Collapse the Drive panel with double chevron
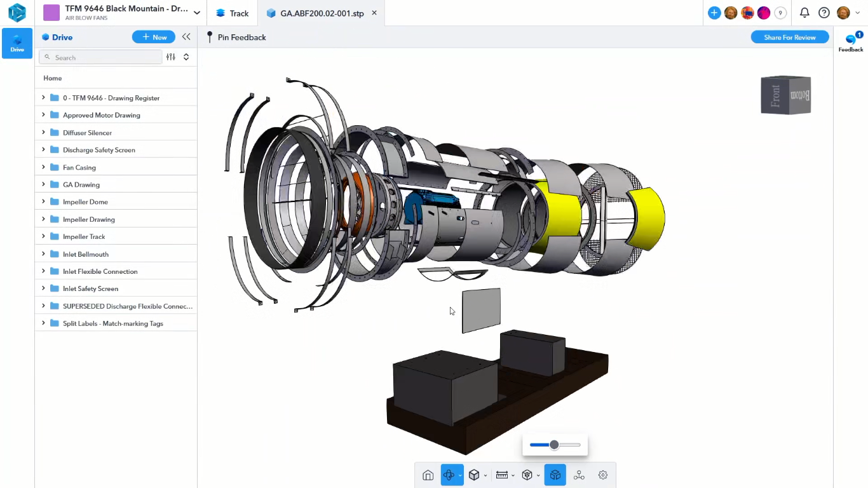Screen dimensions: 868x488 click(x=186, y=37)
